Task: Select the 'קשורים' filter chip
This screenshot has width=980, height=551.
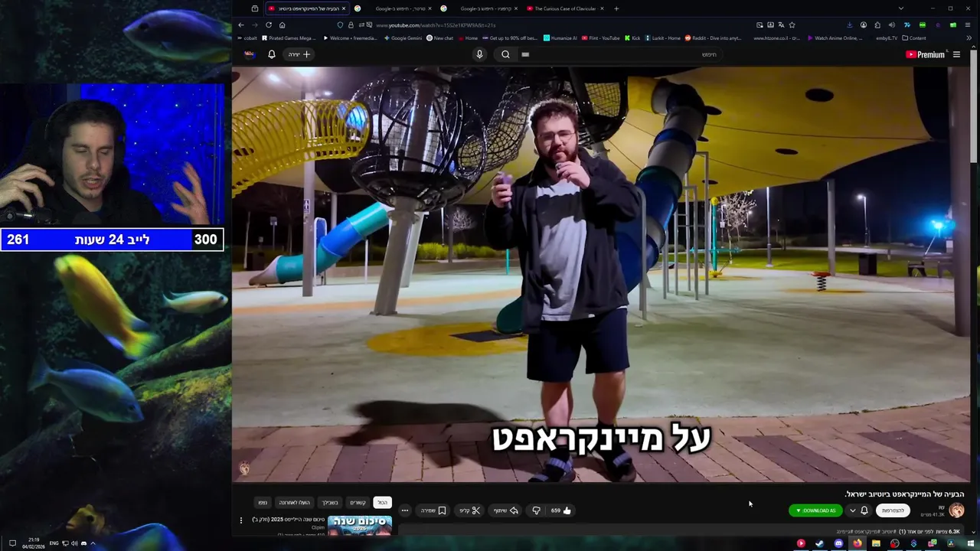Action: (x=358, y=503)
